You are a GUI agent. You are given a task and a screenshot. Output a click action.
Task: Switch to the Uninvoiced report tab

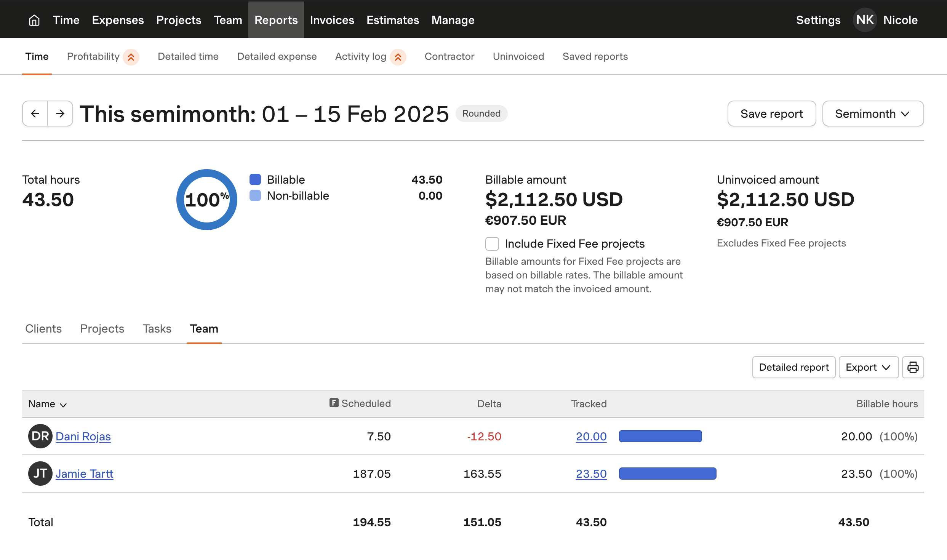pyautogui.click(x=518, y=56)
